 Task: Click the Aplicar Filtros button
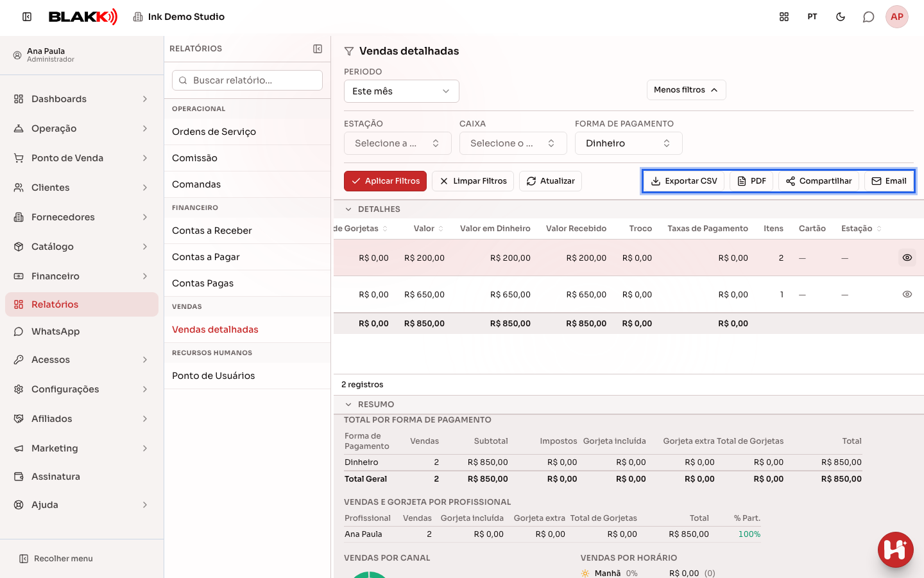pyautogui.click(x=386, y=181)
